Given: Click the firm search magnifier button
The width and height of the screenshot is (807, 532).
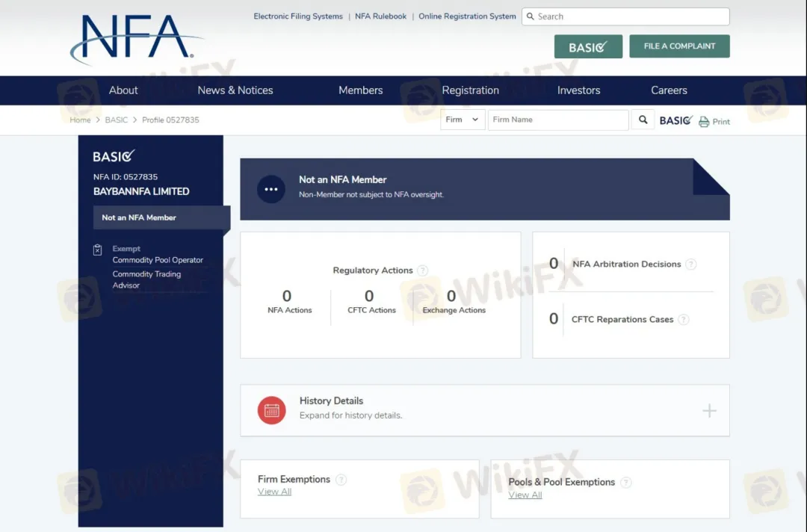Looking at the screenshot, I should 643,120.
